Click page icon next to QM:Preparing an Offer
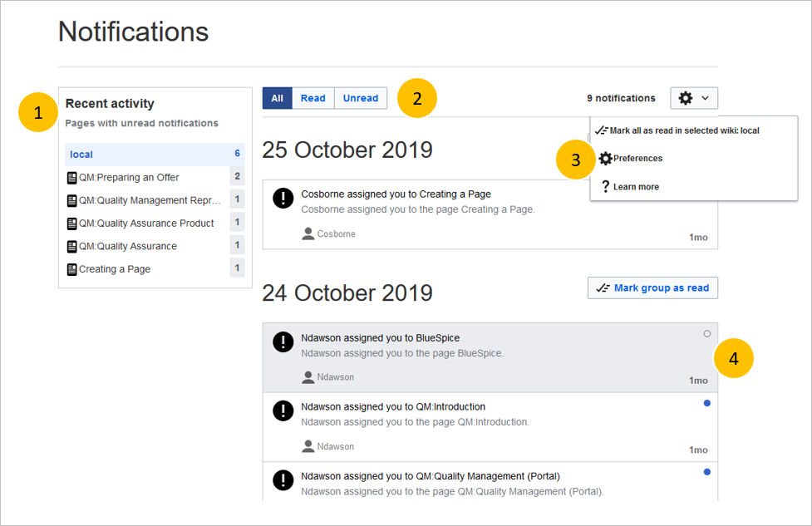 click(x=72, y=178)
